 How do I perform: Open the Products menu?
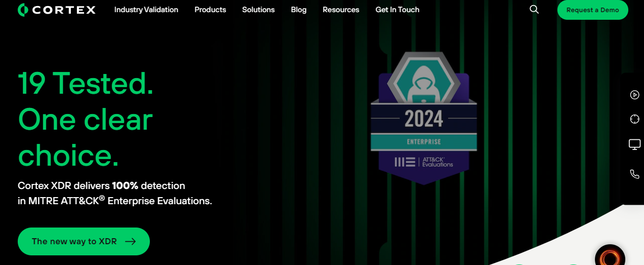(x=210, y=10)
